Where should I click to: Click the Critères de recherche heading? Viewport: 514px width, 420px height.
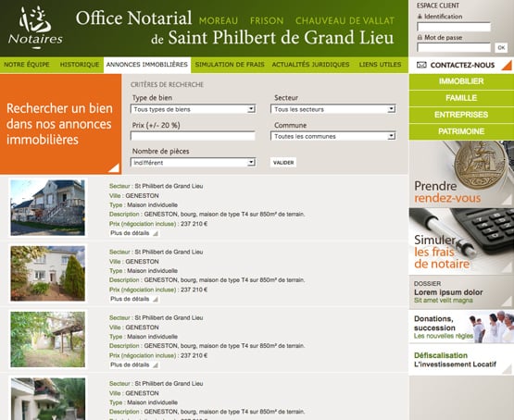pos(168,84)
